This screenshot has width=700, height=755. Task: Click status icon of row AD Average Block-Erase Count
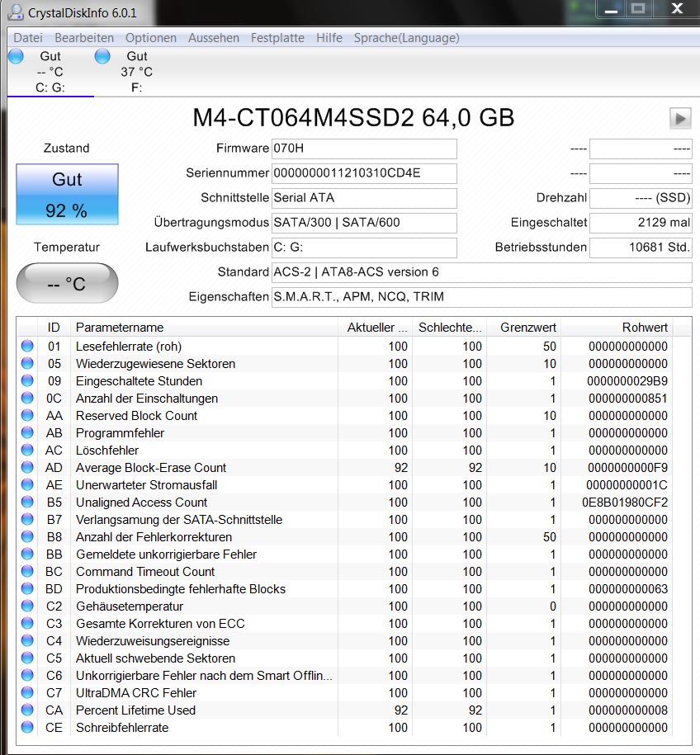[x=27, y=467]
